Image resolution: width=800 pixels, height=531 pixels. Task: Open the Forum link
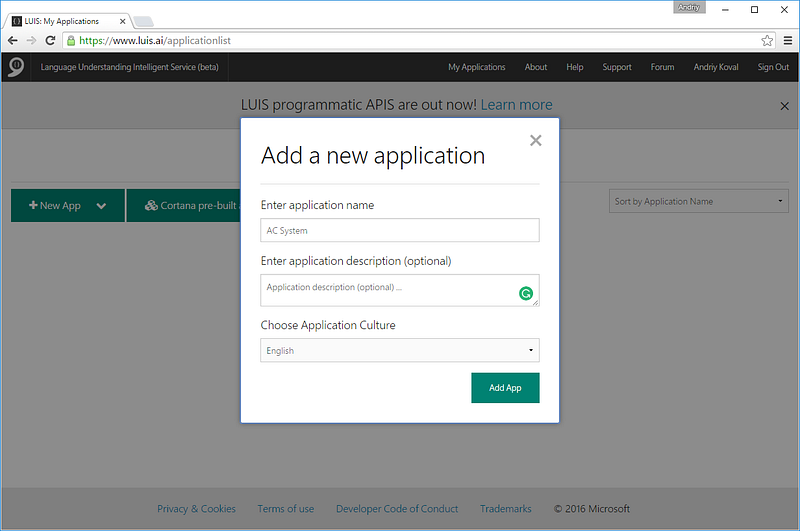662,67
